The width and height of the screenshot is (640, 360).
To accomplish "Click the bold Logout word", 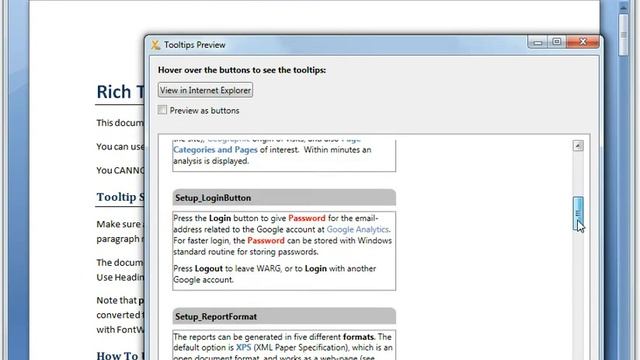I will point(209,269).
